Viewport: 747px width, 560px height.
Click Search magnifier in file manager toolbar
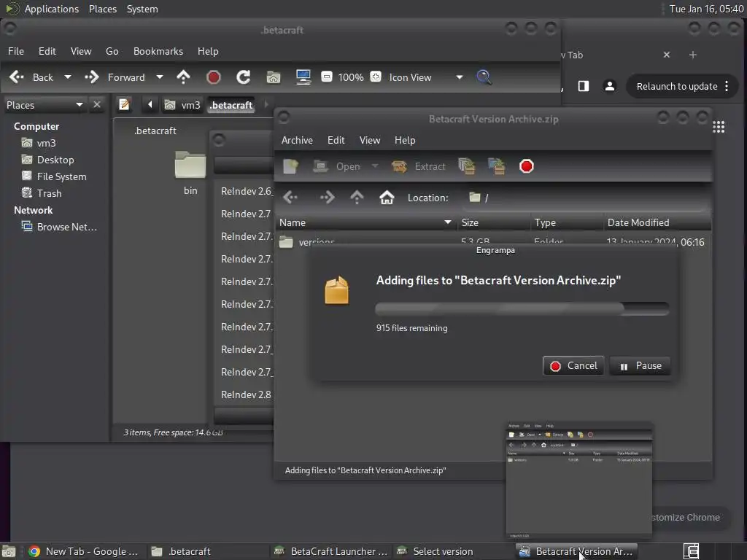click(484, 77)
